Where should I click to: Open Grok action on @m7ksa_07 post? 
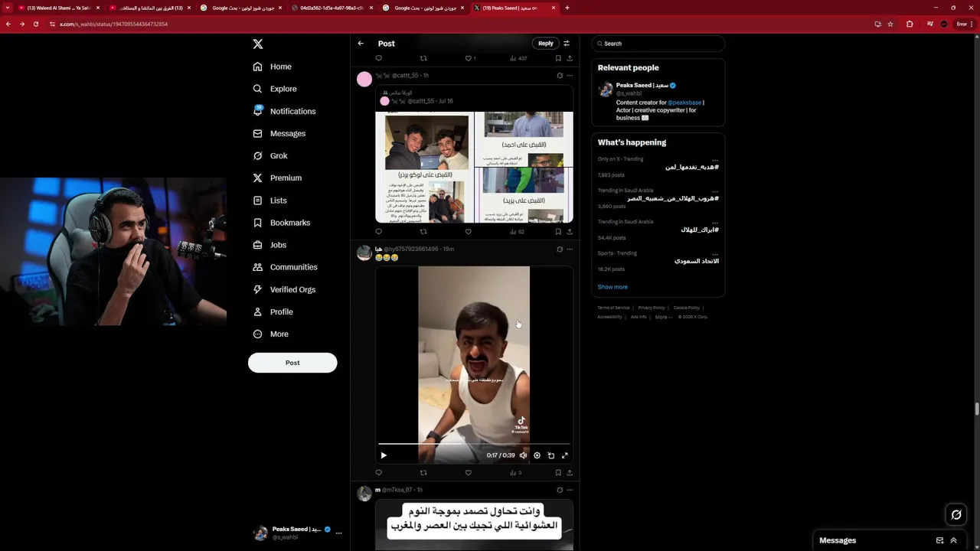[560, 490]
